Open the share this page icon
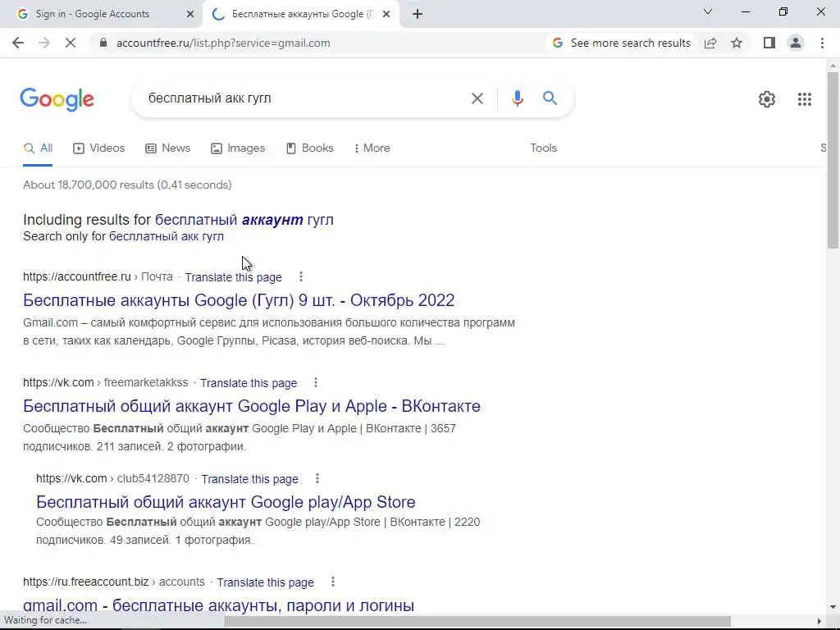Screen dimensions: 840x630 pyautogui.click(x=710, y=43)
